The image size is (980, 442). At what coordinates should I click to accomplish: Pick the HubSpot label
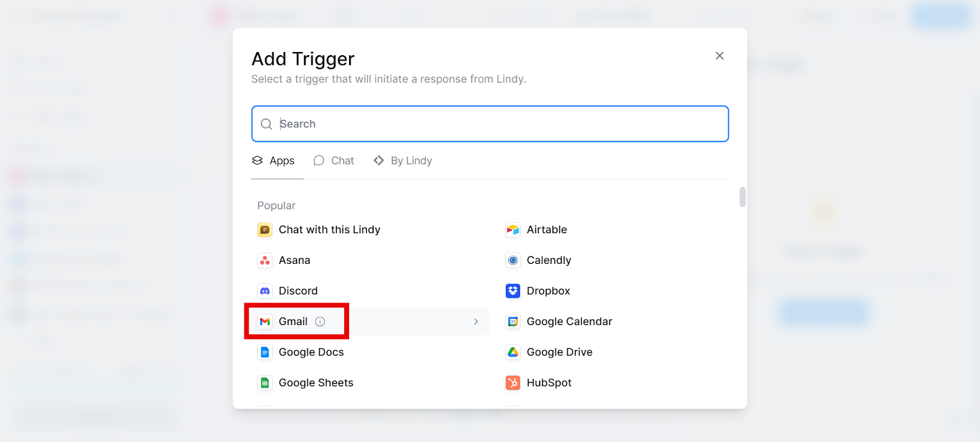pos(549,383)
